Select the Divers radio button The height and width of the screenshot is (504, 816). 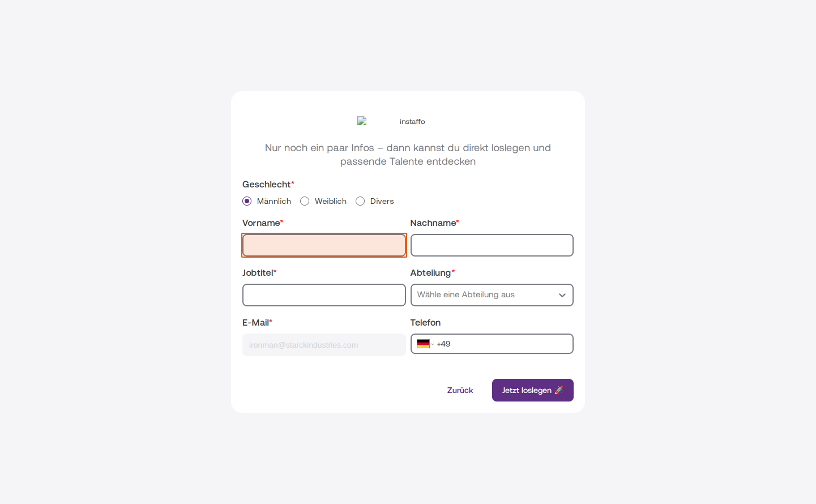[x=360, y=201]
